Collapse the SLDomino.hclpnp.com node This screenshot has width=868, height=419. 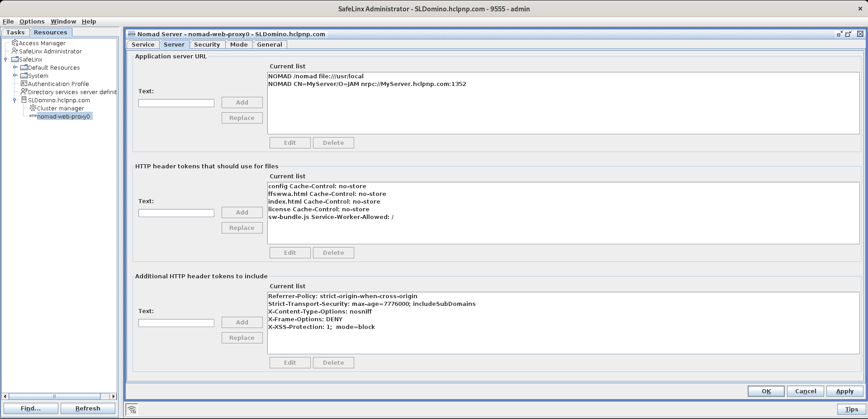click(15, 100)
